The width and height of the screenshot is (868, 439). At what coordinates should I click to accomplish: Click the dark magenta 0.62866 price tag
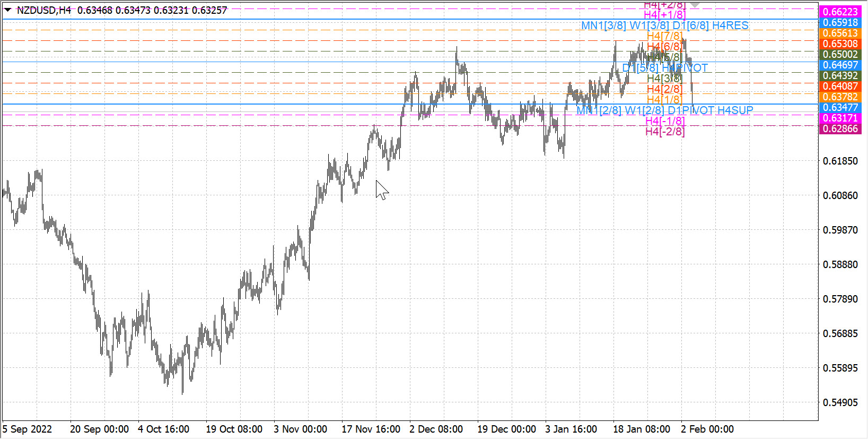coord(840,128)
